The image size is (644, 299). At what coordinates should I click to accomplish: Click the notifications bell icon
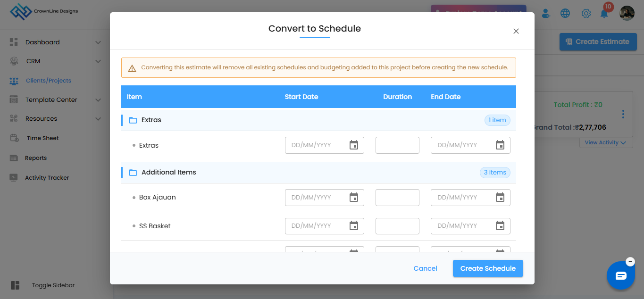pyautogui.click(x=604, y=13)
